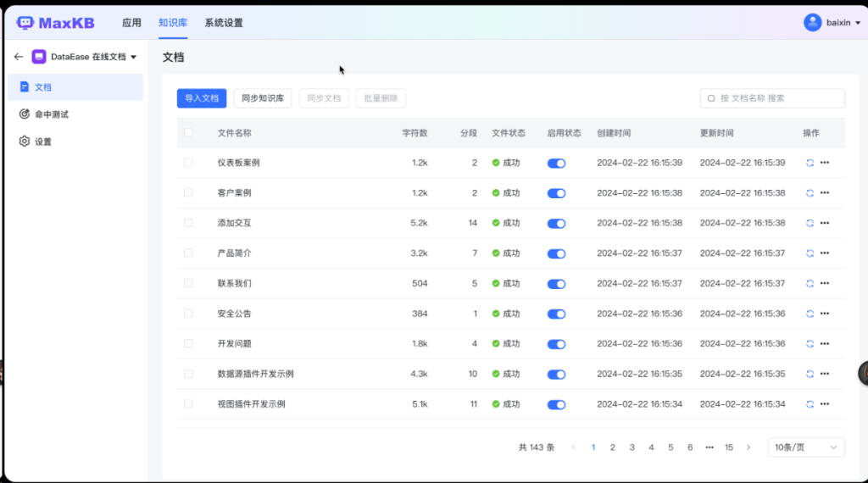Open the 系统设置 tab
The height and width of the screenshot is (483, 868).
[224, 23]
